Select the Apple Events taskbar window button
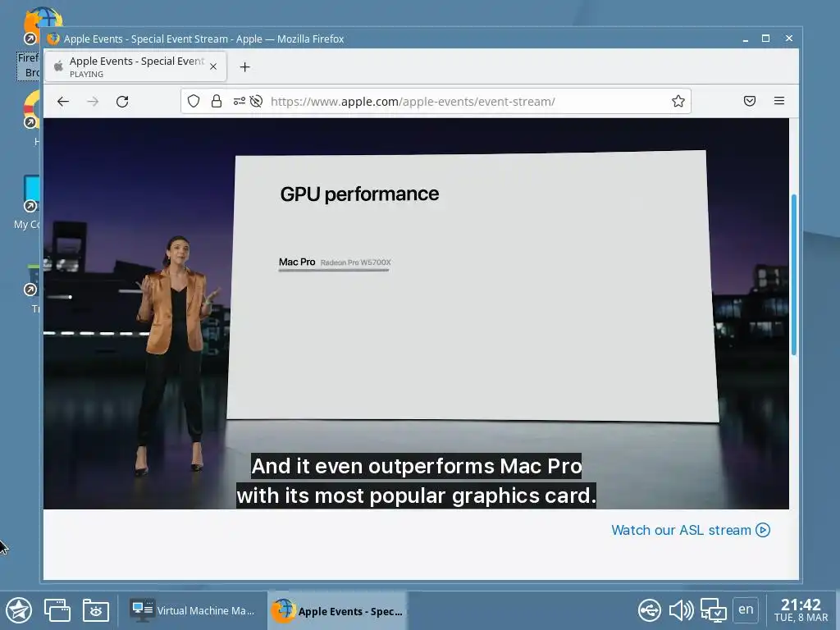This screenshot has width=840, height=630. [337, 610]
